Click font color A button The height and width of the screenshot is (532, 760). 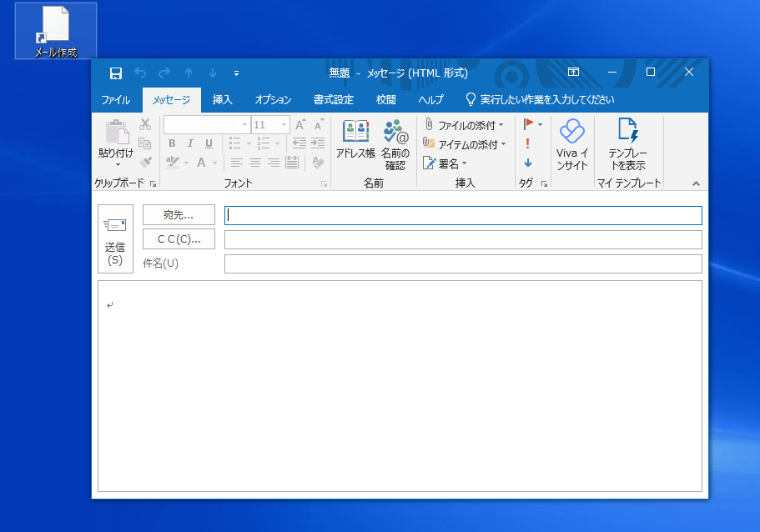[201, 163]
